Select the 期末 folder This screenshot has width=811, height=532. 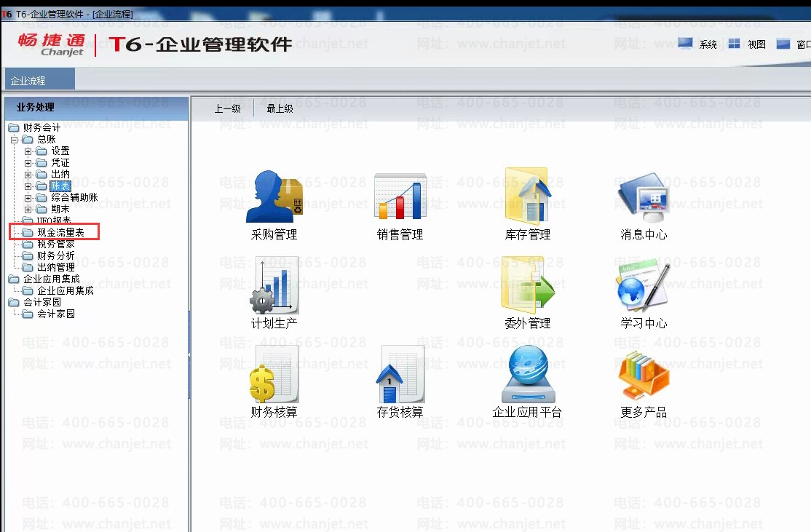[60, 209]
